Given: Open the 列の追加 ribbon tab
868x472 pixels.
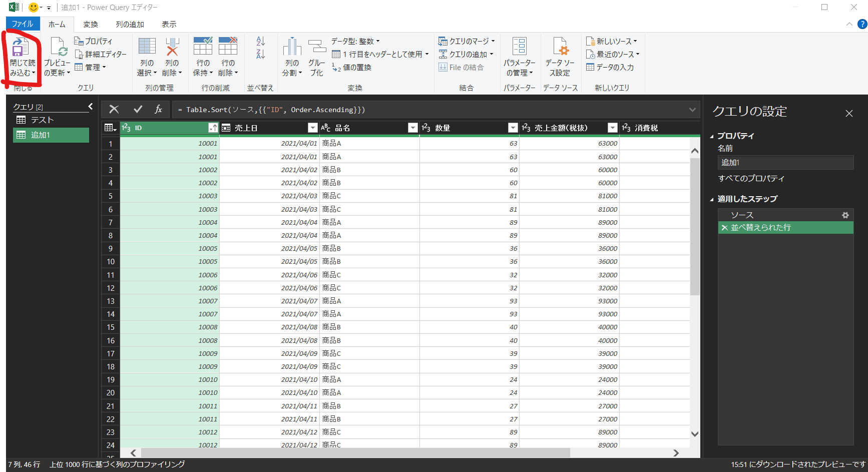Looking at the screenshot, I should [x=130, y=24].
